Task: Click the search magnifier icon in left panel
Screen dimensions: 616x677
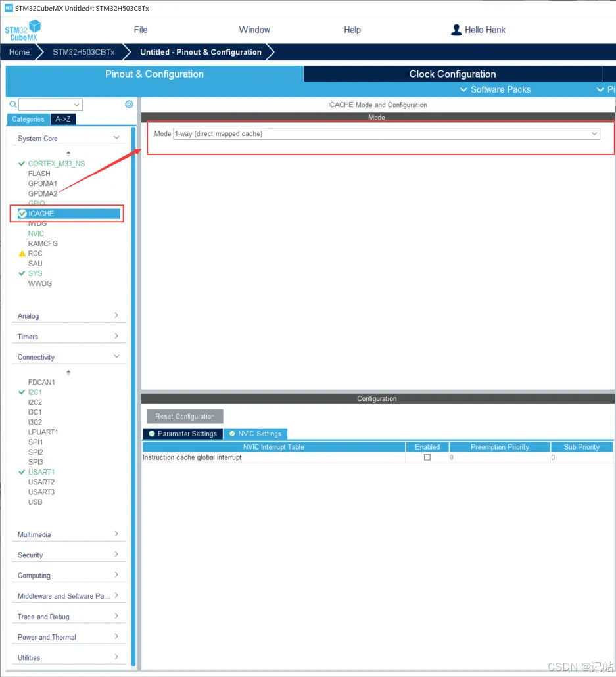Action: pos(13,104)
